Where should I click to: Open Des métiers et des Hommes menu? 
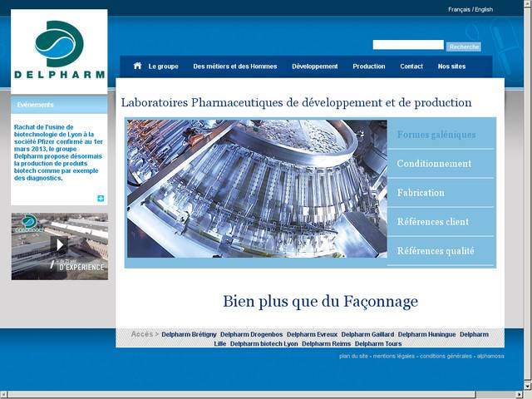pos(235,66)
